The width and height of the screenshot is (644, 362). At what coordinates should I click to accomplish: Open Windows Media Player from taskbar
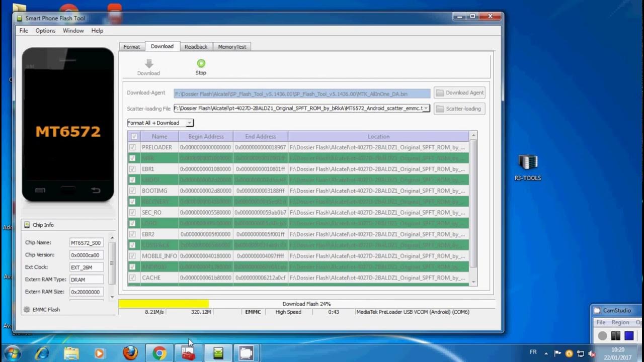100,353
